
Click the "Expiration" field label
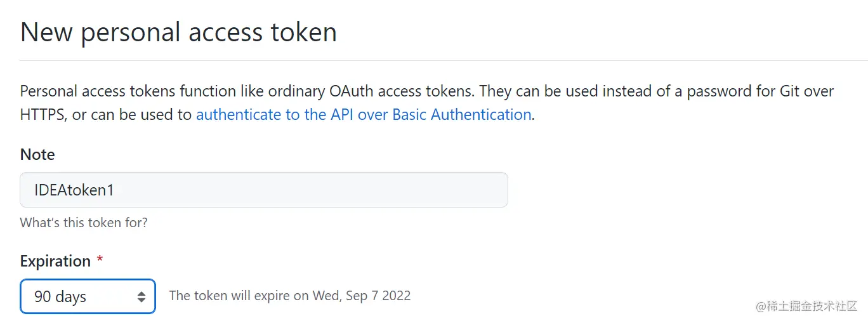(x=55, y=261)
